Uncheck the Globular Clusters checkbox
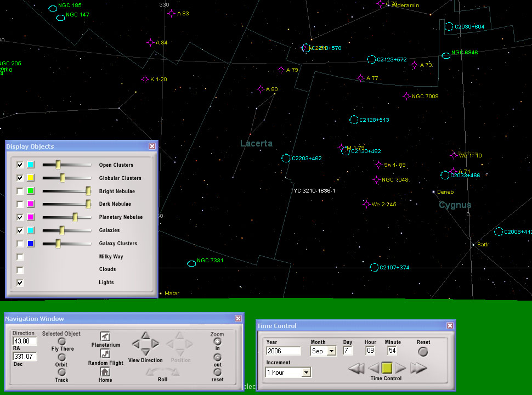 tap(20, 178)
